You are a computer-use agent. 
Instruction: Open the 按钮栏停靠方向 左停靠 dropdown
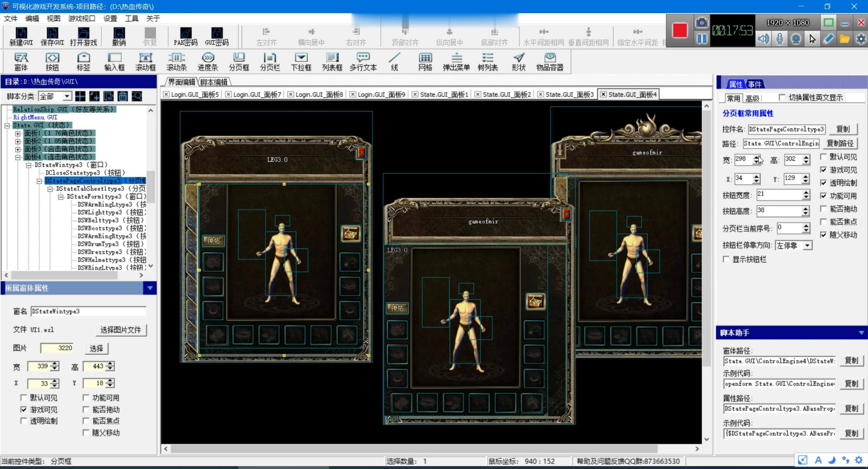point(808,245)
